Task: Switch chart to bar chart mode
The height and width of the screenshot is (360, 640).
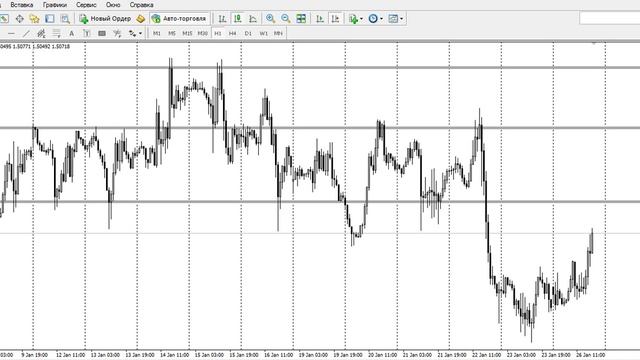Action: tap(222, 18)
